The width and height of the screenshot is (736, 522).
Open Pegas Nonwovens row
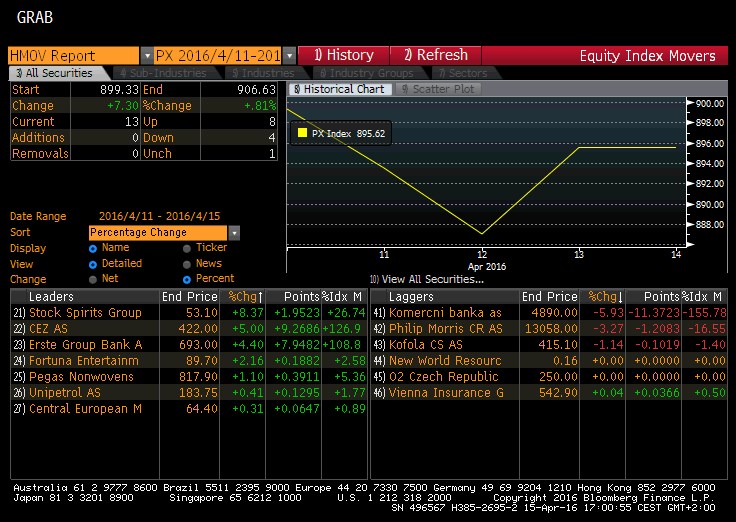(188, 376)
